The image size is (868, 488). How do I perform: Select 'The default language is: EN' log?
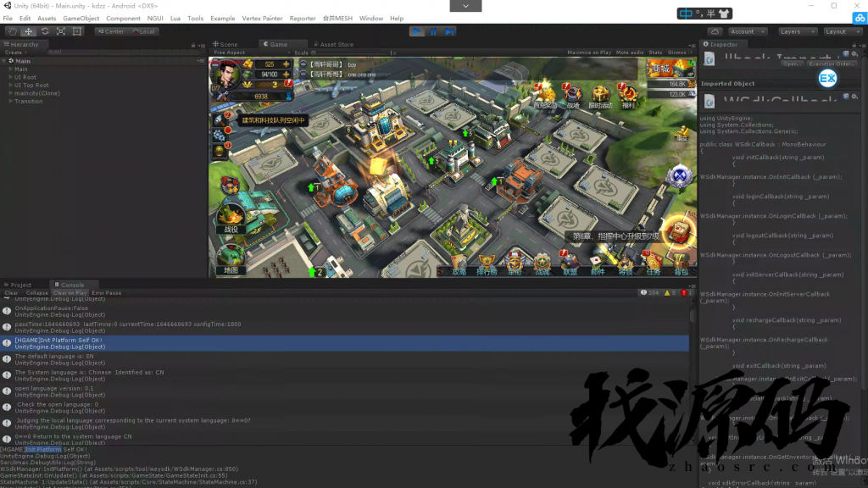click(x=344, y=359)
